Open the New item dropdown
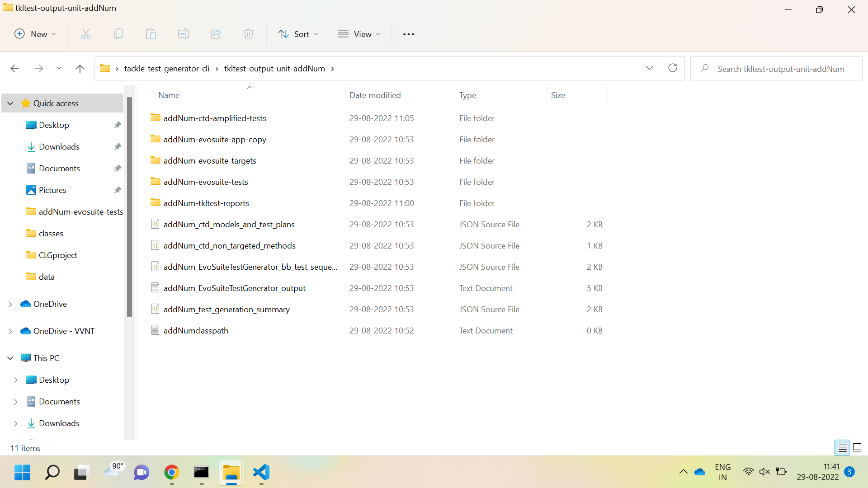This screenshot has width=868, height=488. 35,34
